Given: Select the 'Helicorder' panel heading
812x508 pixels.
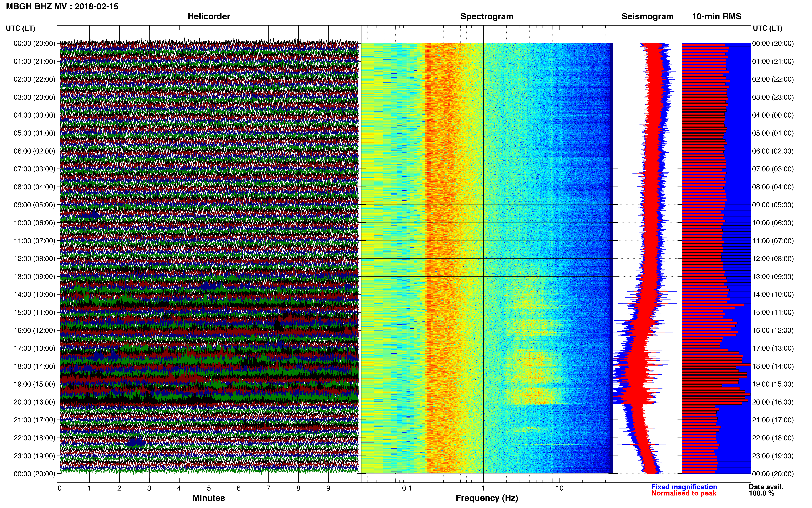Looking at the screenshot, I should point(209,16).
